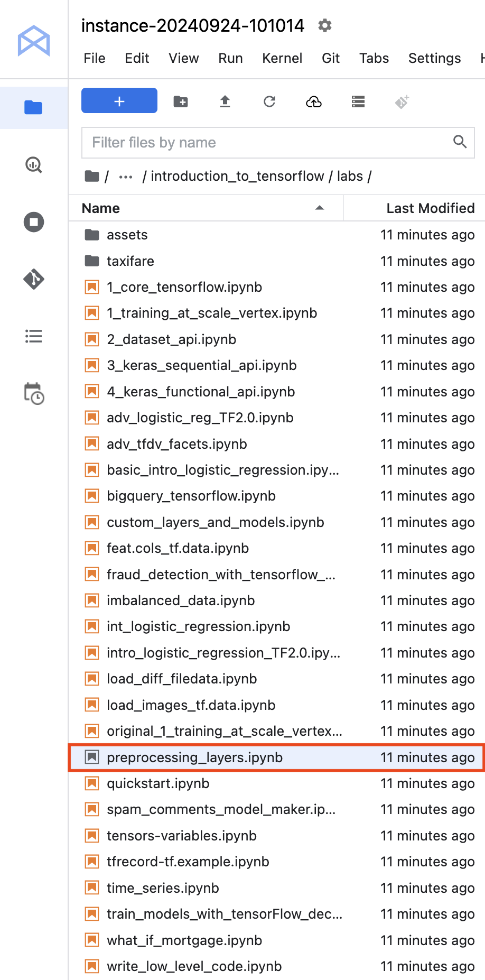Select tfrecord-tf.example.ipynb

(x=277, y=862)
